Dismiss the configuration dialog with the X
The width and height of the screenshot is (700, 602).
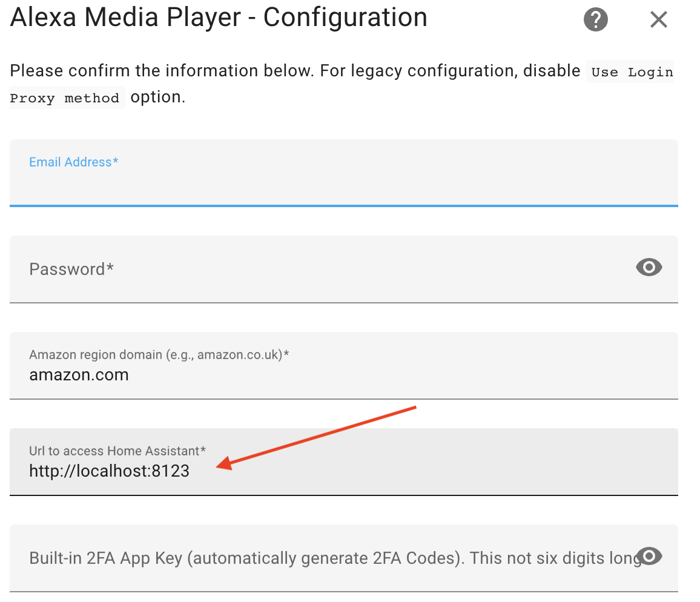click(658, 19)
